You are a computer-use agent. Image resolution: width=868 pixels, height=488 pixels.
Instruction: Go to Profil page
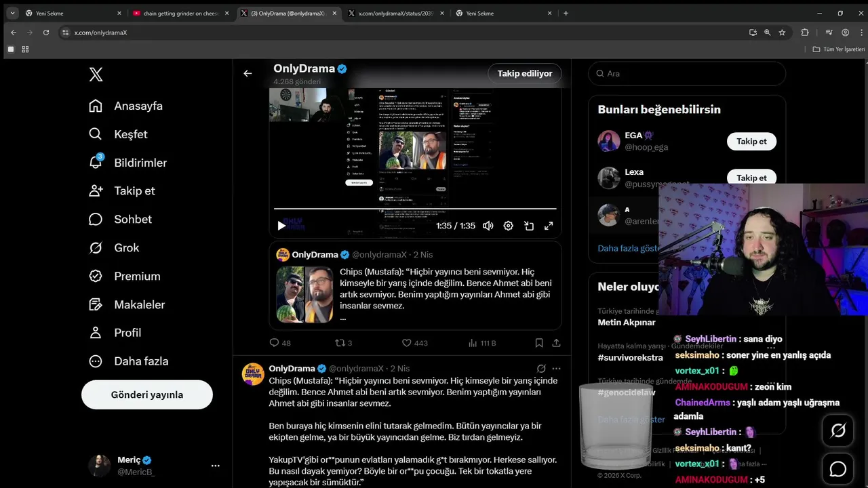(115, 333)
